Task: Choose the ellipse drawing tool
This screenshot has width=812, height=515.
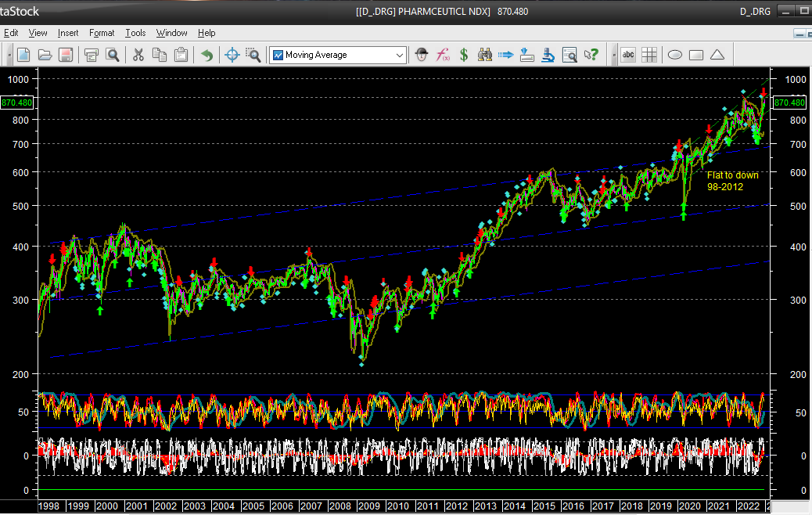Action: tap(675, 55)
